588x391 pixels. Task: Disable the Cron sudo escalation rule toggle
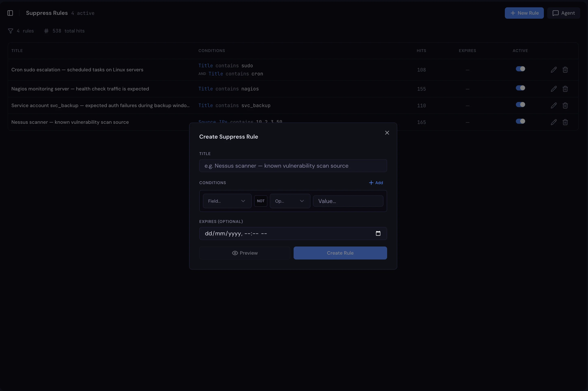click(x=520, y=69)
